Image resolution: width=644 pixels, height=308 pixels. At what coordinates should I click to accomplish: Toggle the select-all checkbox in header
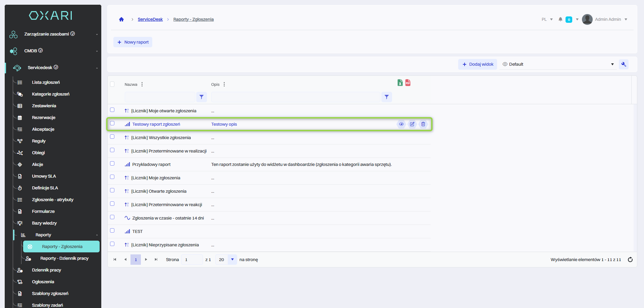coord(112,84)
